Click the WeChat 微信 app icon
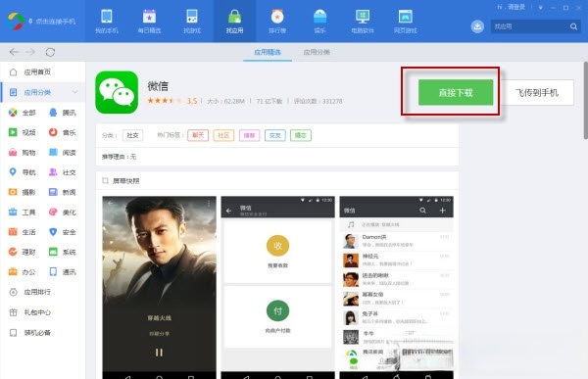This screenshot has height=379, width=588. pyautogui.click(x=117, y=92)
